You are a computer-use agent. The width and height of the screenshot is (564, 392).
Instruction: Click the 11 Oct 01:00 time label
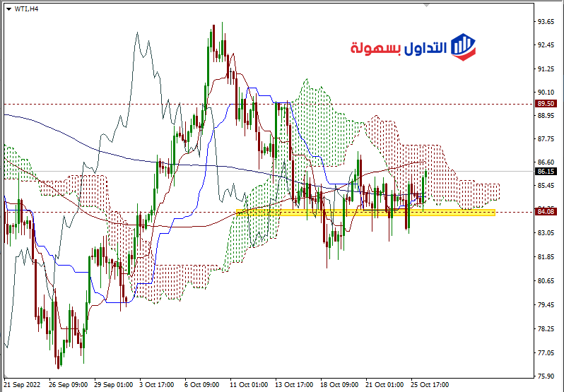pos(248,385)
